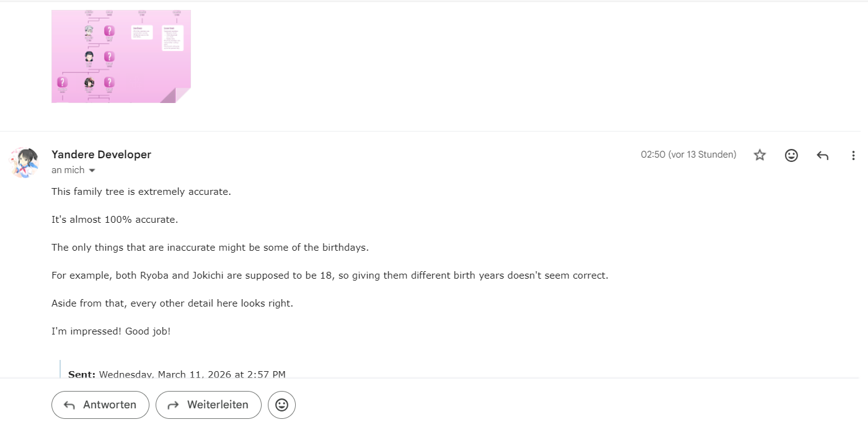Click the quoted "Sent: Wednesday, March 11" line
The image size is (868, 422).
pyautogui.click(x=177, y=374)
